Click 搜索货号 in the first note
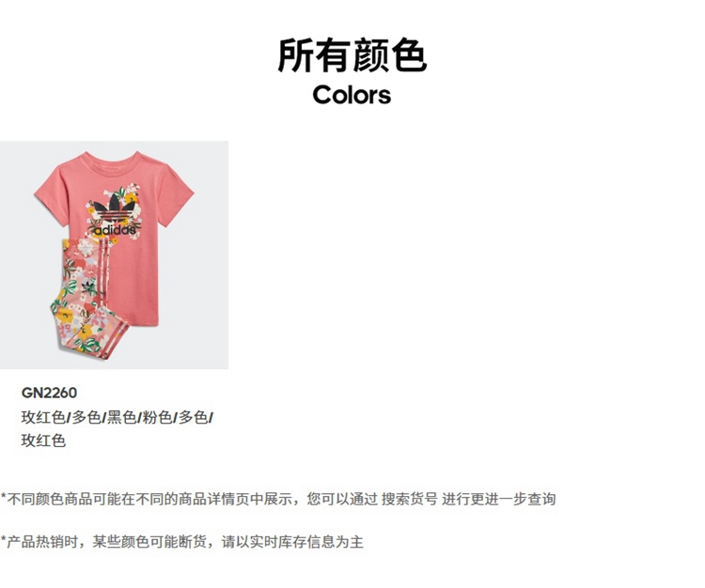 coord(409,499)
